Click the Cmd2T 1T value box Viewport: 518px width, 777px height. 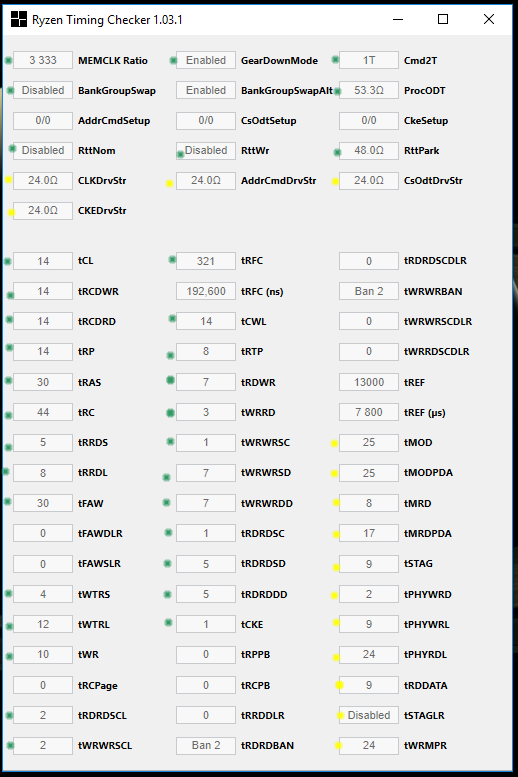(x=369, y=60)
